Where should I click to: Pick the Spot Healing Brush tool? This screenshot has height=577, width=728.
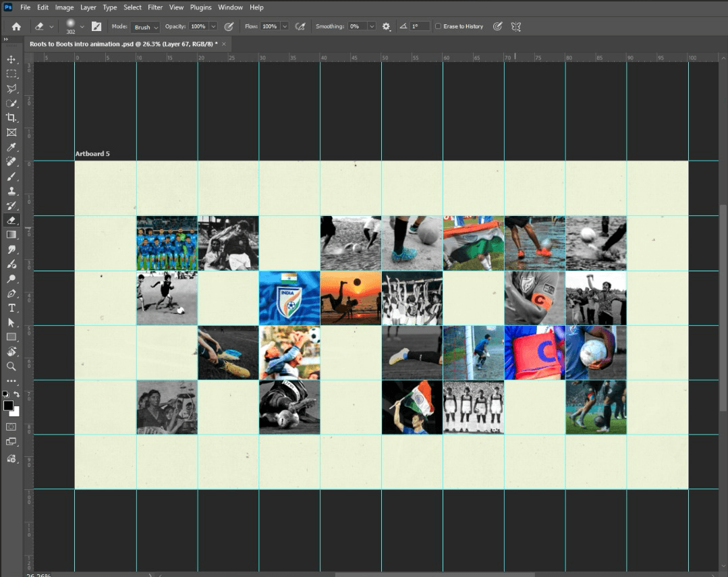tap(11, 162)
